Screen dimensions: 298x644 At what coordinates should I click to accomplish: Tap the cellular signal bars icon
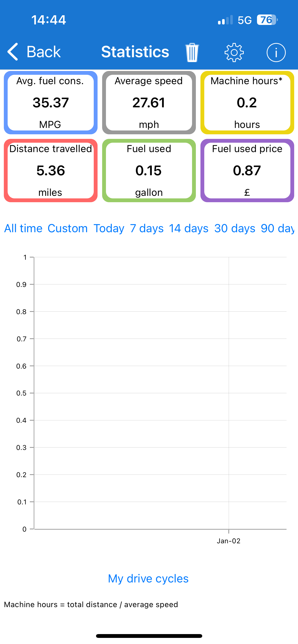[x=225, y=20]
